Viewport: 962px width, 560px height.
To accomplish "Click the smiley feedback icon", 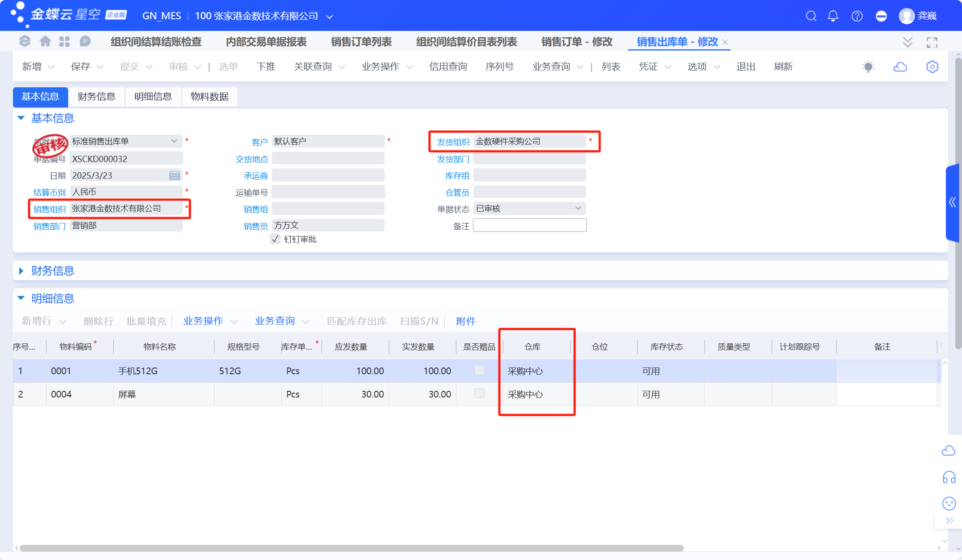I will tap(949, 504).
